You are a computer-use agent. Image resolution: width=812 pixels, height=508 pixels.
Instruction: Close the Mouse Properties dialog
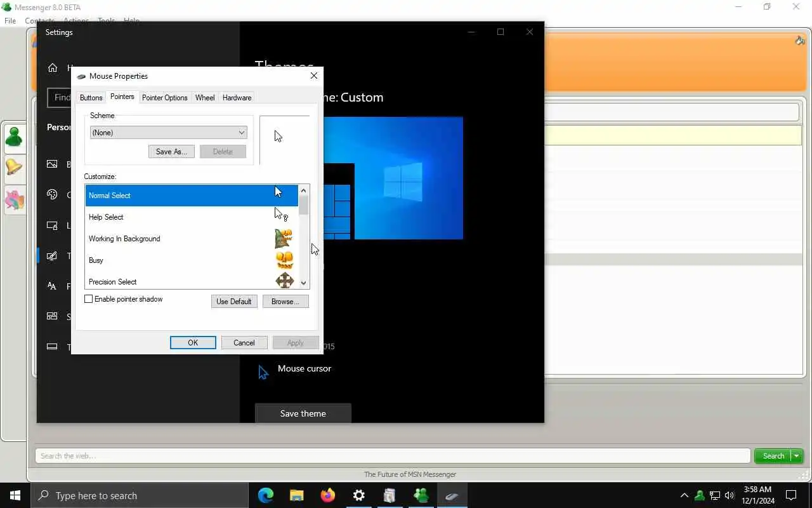tap(314, 76)
